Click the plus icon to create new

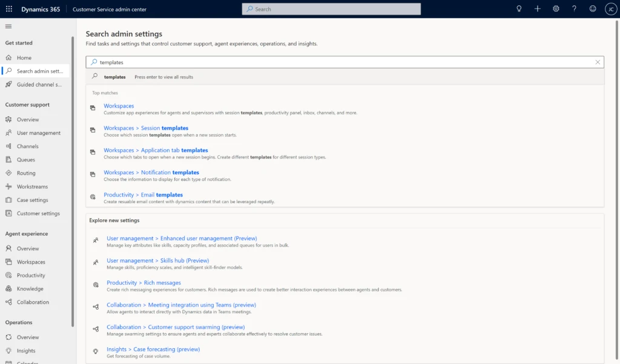(538, 8)
